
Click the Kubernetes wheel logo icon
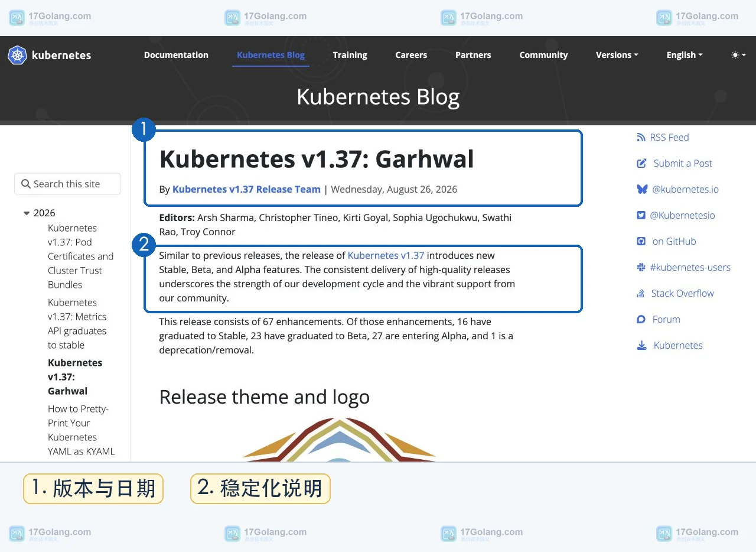click(17, 55)
